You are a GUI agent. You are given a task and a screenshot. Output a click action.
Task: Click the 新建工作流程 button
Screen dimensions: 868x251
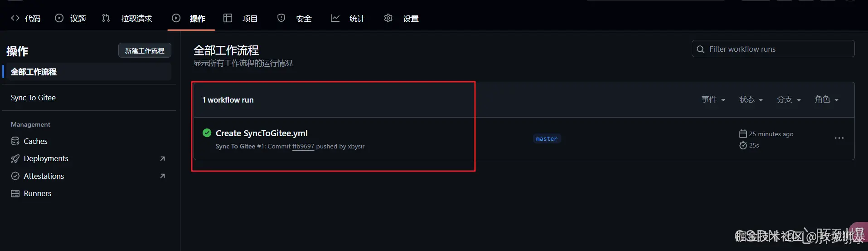[145, 50]
